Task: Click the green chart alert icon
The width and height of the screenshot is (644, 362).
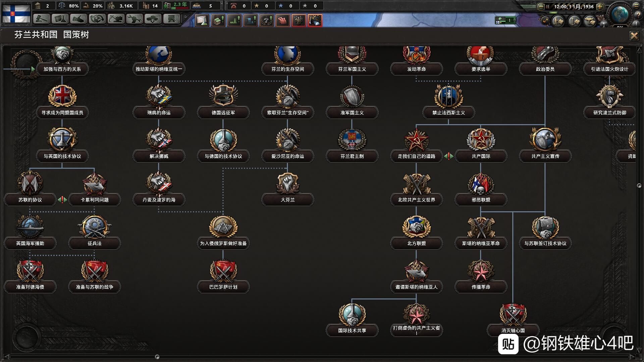Action: click(234, 20)
